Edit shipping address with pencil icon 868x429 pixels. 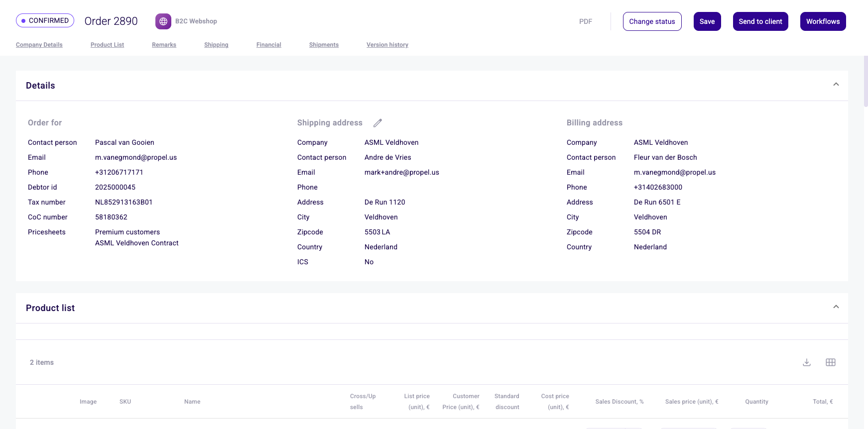click(377, 123)
